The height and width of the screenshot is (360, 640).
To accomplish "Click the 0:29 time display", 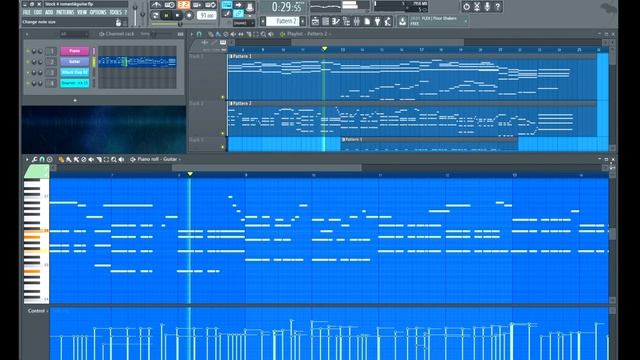I will 287,7.
